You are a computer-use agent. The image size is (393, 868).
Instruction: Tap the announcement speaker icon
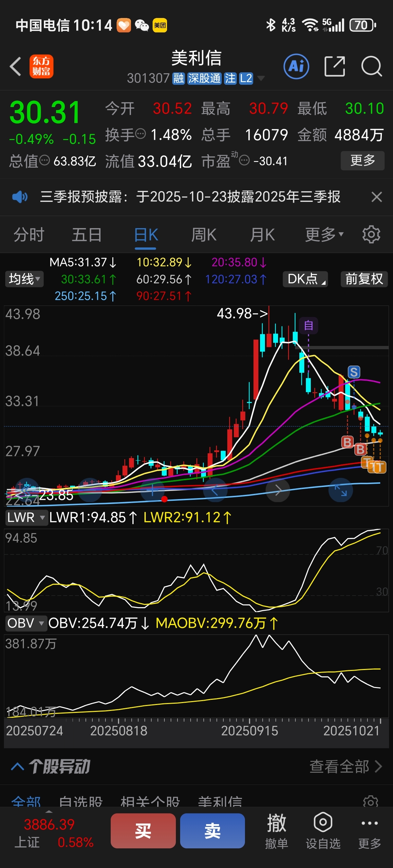click(20, 197)
